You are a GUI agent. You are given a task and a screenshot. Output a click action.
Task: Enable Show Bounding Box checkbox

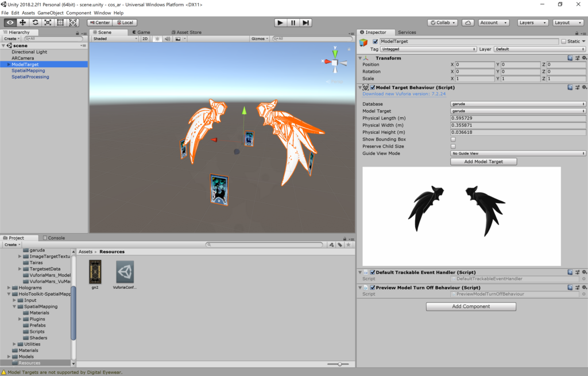[453, 139]
